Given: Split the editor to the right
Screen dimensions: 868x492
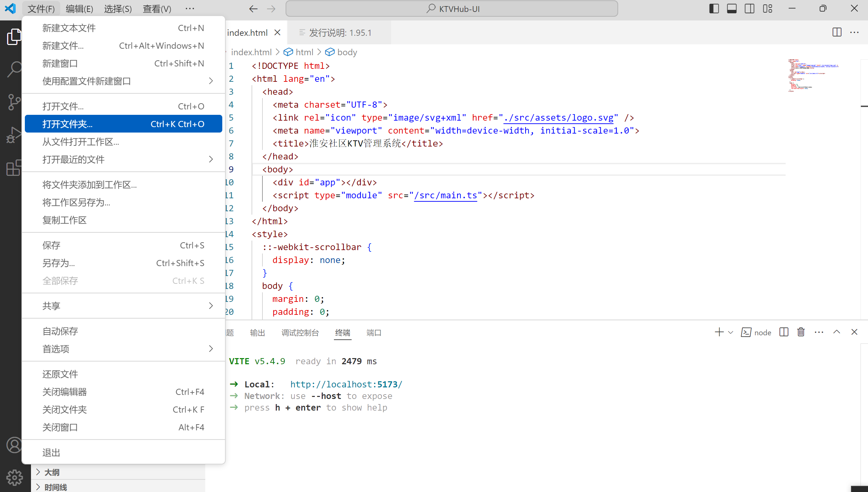Looking at the screenshot, I should 837,32.
